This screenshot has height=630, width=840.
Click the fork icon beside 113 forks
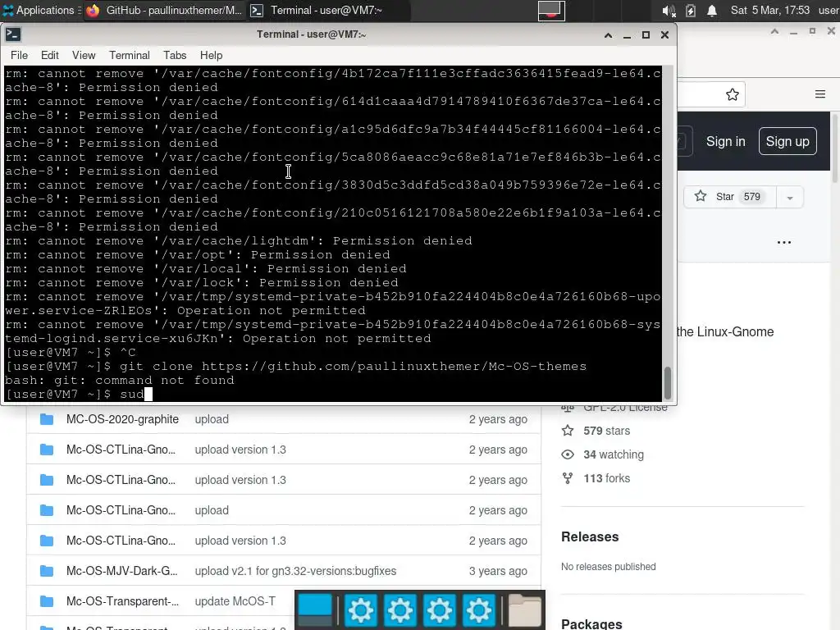click(x=568, y=478)
